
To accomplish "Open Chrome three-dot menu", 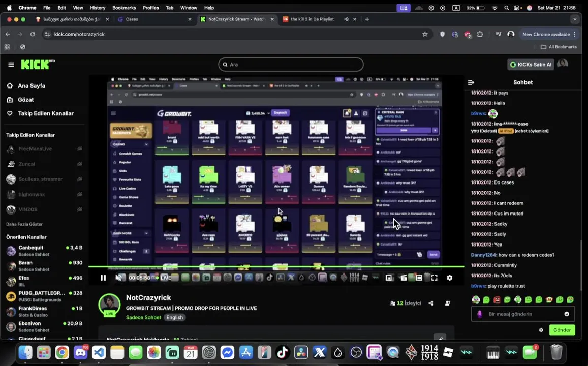I will coord(574,34).
